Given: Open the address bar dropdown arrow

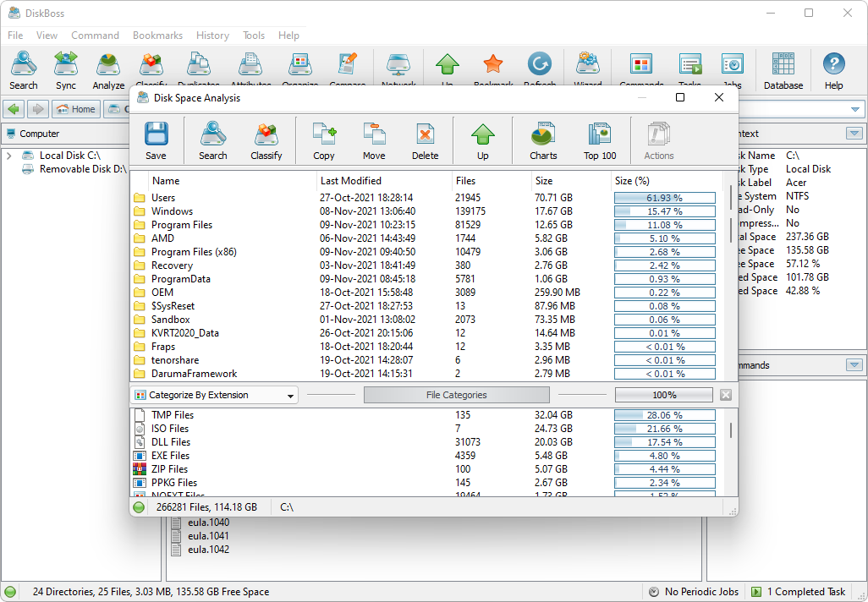Looking at the screenshot, I should click(x=855, y=109).
